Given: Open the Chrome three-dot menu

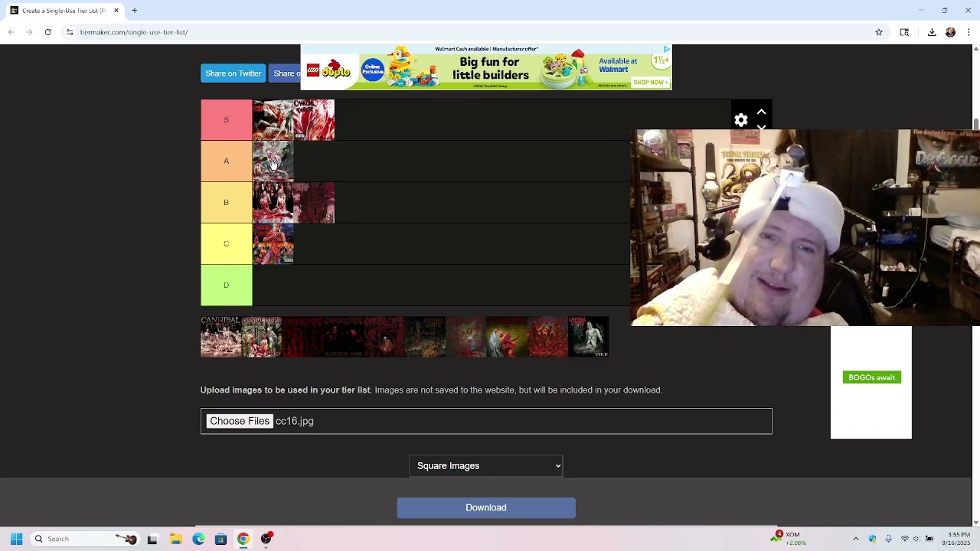Looking at the screenshot, I should point(969,32).
